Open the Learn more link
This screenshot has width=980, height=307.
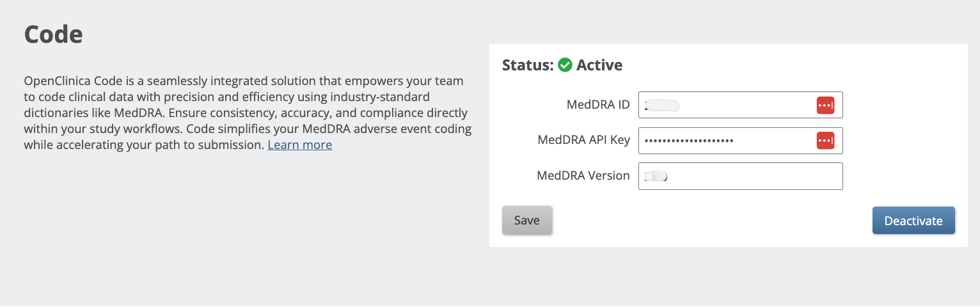(299, 145)
